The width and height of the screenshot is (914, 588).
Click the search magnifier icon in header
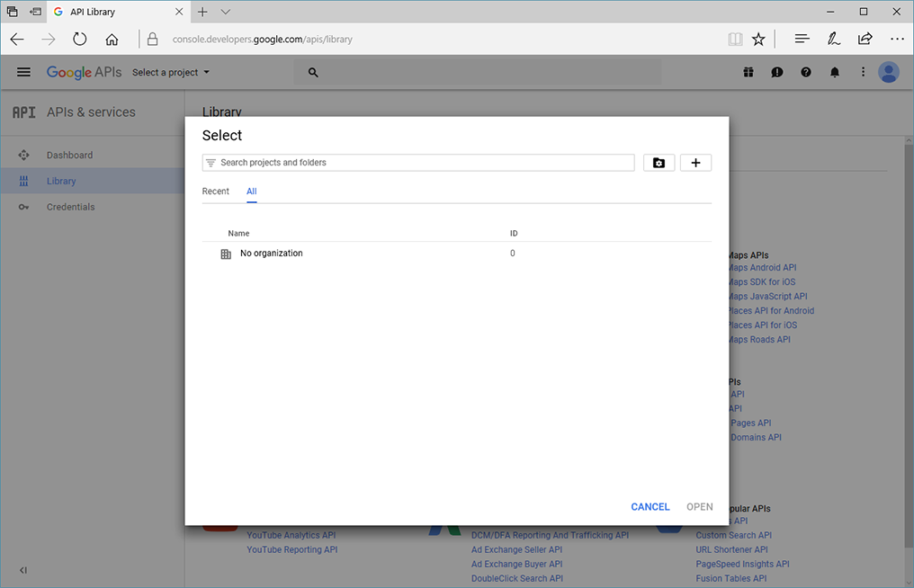313,72
